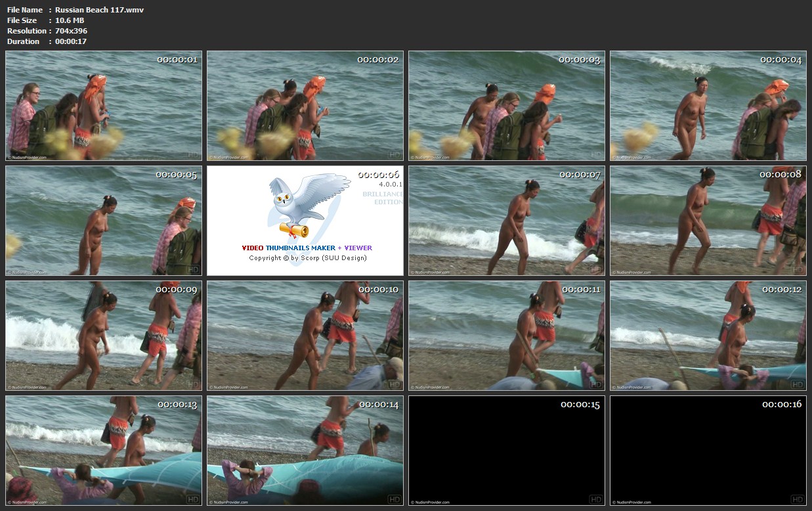
Task: Open the 00:00:14 thumbnail with the blue tarp
Action: tap(305, 451)
